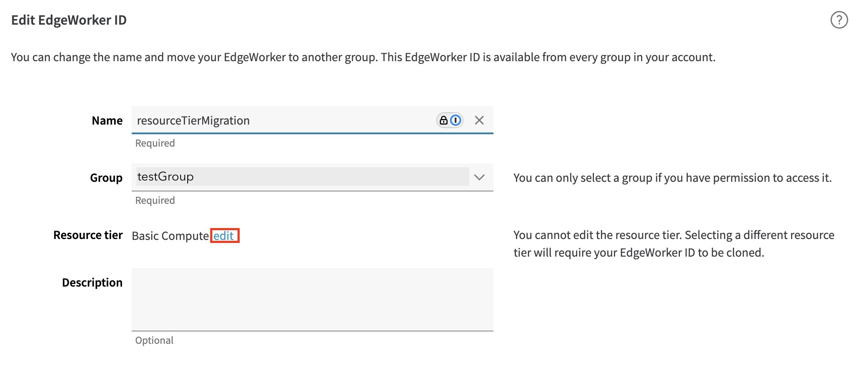This screenshot has width=868, height=368.
Task: Click the Name field label
Action: [107, 121]
